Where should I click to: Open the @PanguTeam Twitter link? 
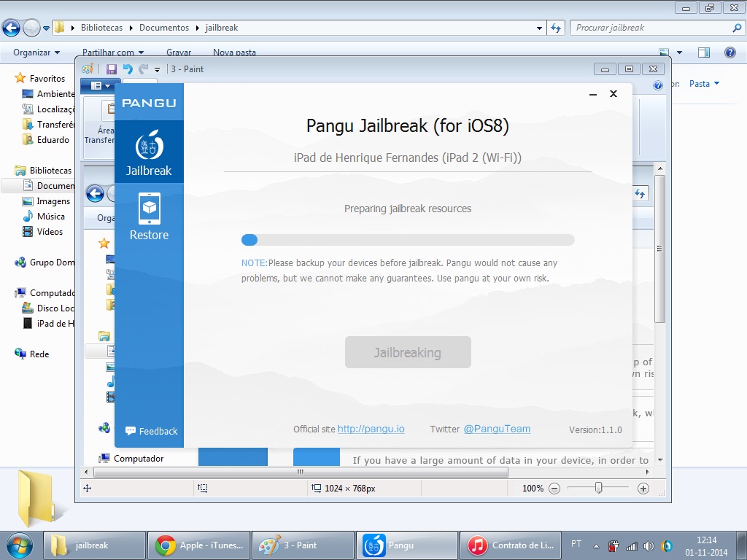point(497,429)
